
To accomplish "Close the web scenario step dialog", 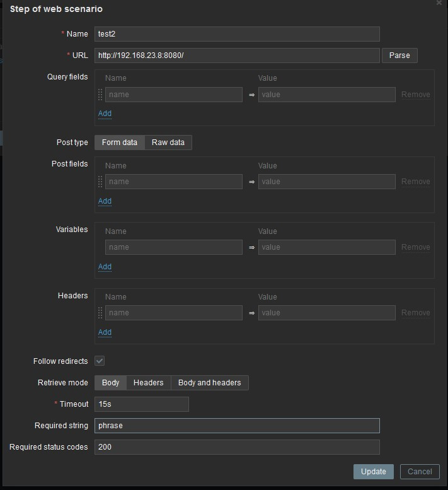I will [439, 3].
